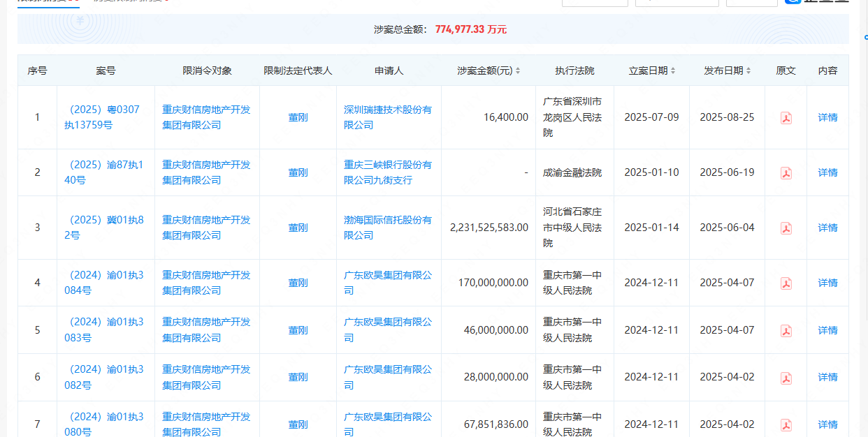868x437 pixels.
Task: Open legal representative 董刚 in row 2
Action: pos(298,172)
